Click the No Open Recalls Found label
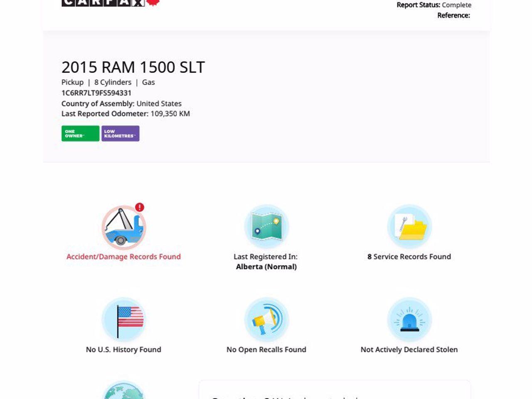This screenshot has width=532, height=399. click(266, 350)
